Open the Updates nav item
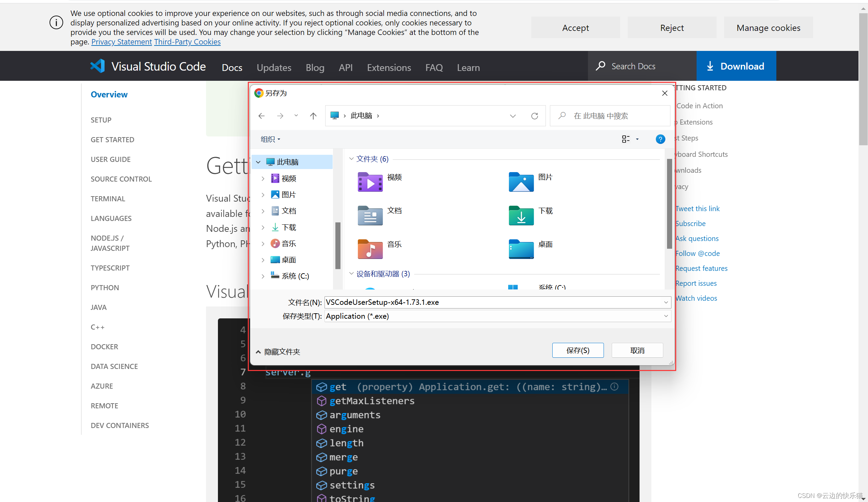The image size is (868, 502). pyautogui.click(x=274, y=68)
